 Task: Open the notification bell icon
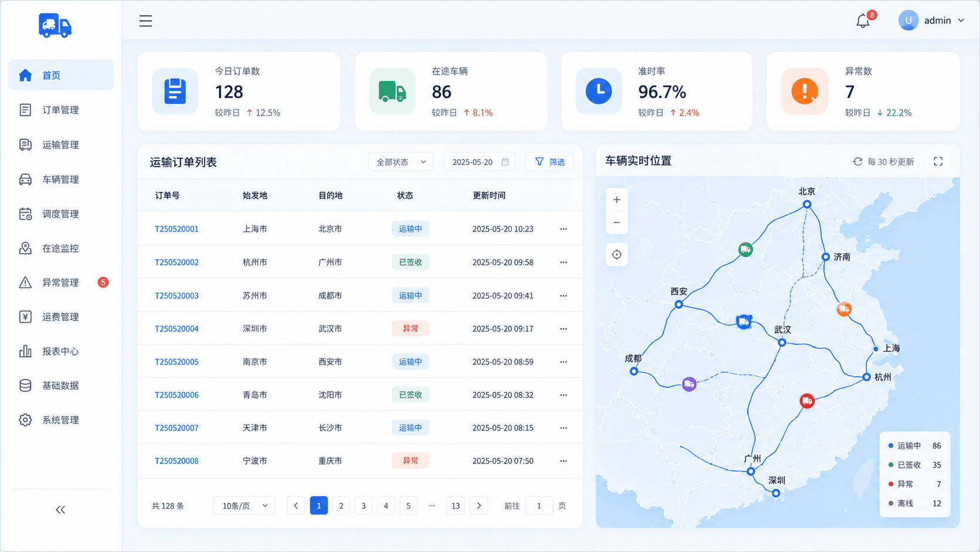(x=863, y=21)
